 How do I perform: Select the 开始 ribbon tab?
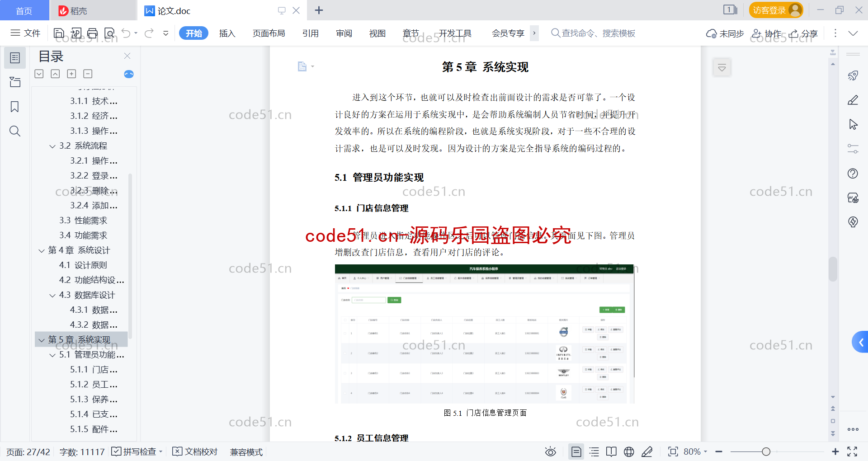pos(193,33)
